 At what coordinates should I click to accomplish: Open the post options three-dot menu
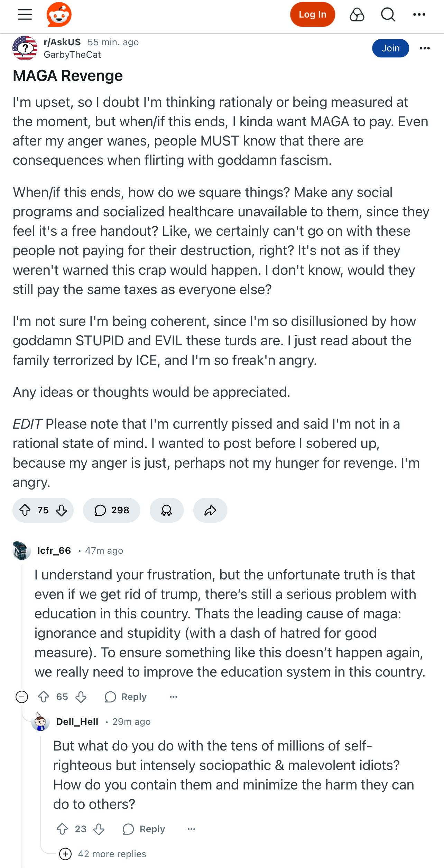coord(425,48)
